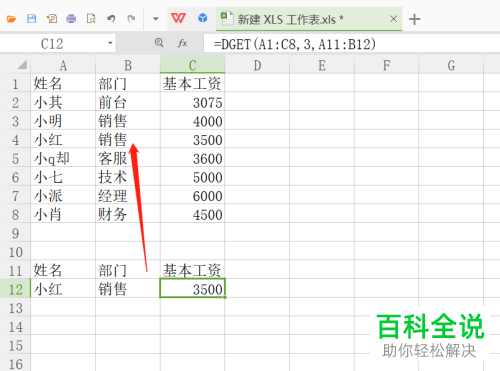Select cell A2 containing 小其
Image resolution: width=500 pixels, height=371 pixels.
click(x=63, y=102)
